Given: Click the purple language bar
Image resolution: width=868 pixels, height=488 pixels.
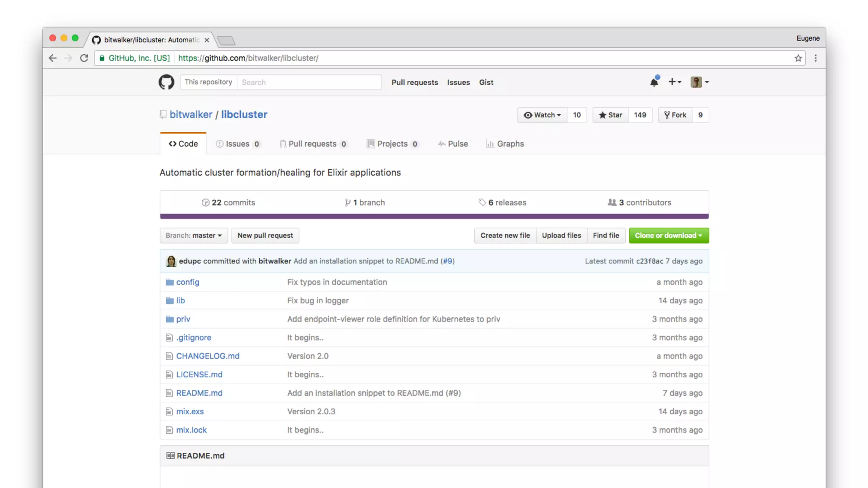Looking at the screenshot, I should [434, 216].
